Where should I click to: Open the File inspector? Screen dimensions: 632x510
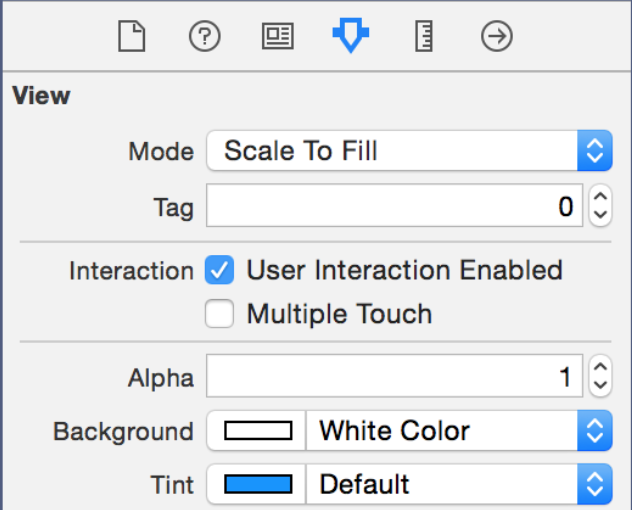(x=131, y=36)
